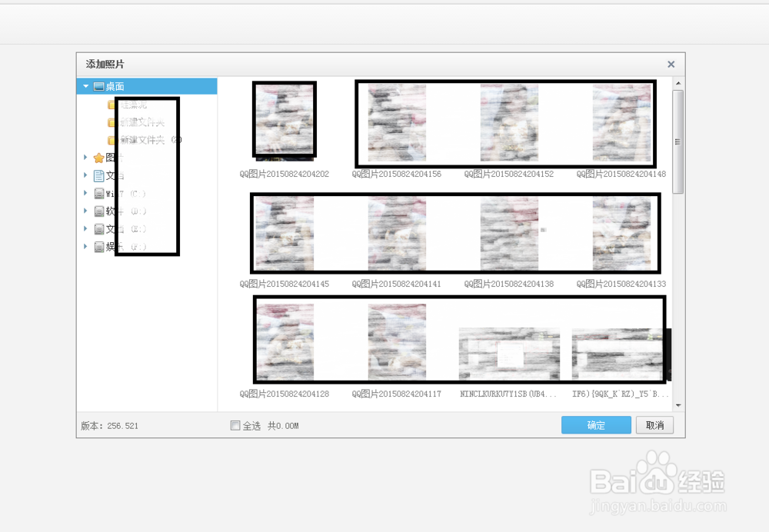Click the desktop icon beside 桌面
The height and width of the screenshot is (532, 769).
click(x=98, y=87)
